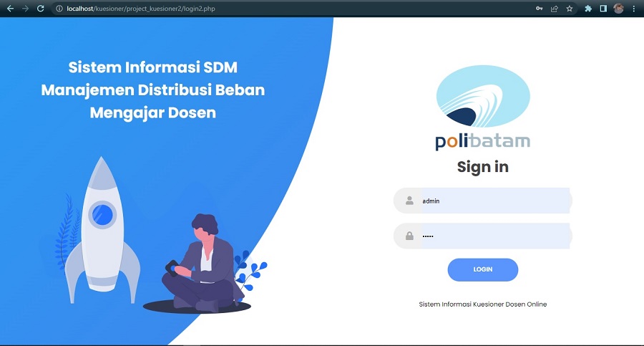Viewport: 644px width, 346px height.
Task: Click the blue LOGIN button
Action: point(482,269)
